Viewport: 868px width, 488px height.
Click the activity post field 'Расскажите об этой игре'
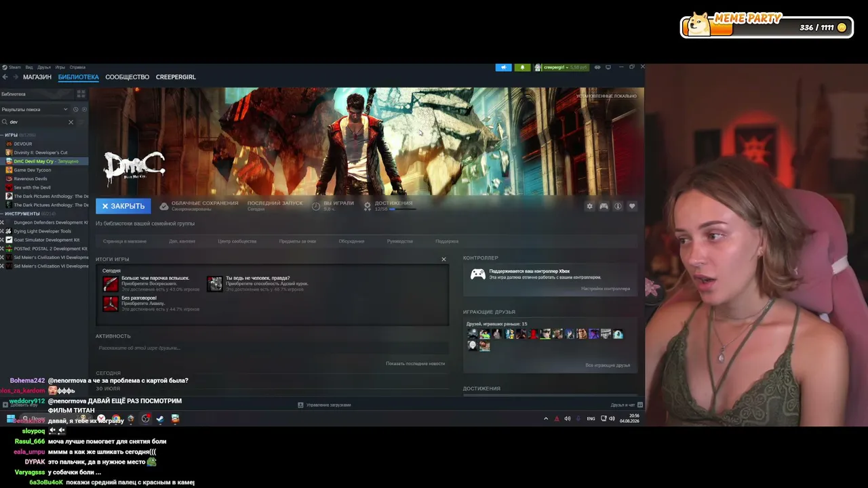click(272, 348)
